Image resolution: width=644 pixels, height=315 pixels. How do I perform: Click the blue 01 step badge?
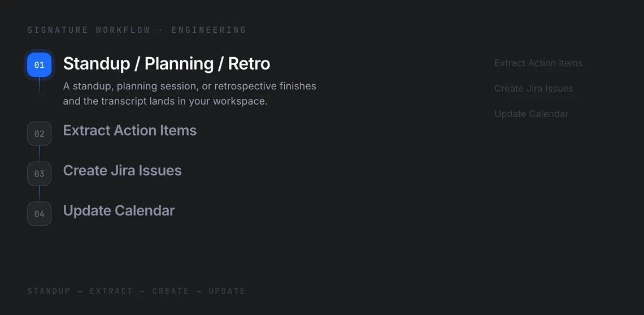pyautogui.click(x=39, y=64)
